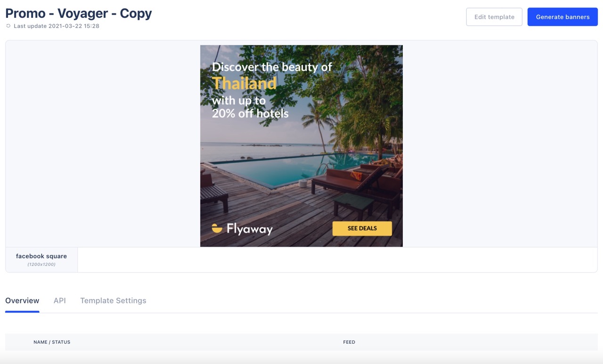Click the empty strip beside facebook square
This screenshot has height=364, width=603.
pyautogui.click(x=337, y=260)
